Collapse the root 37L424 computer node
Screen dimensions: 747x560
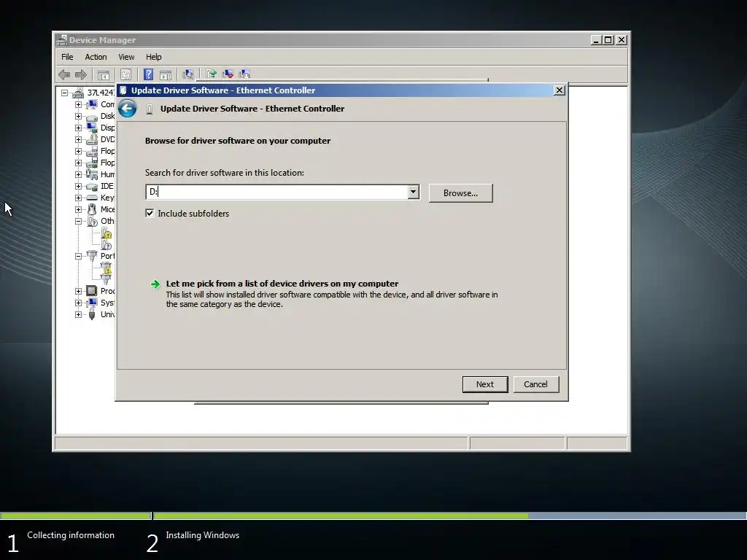click(x=64, y=93)
